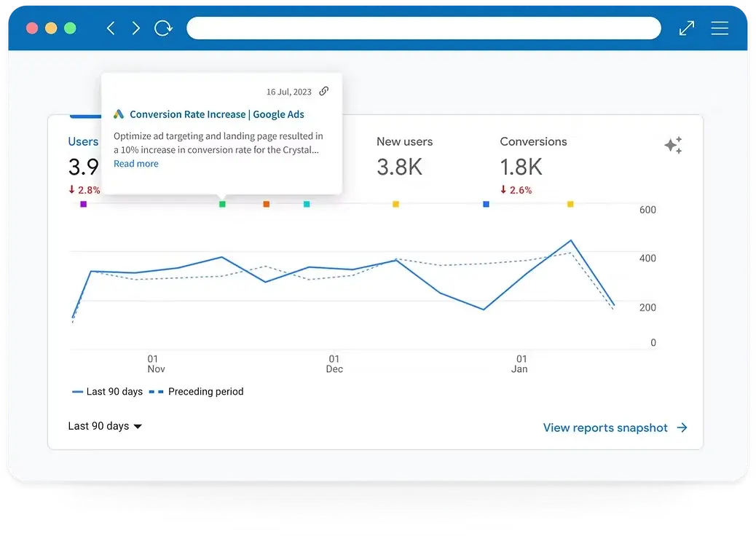Click the green maximize window dot
This screenshot has width=756, height=536.
[x=71, y=28]
